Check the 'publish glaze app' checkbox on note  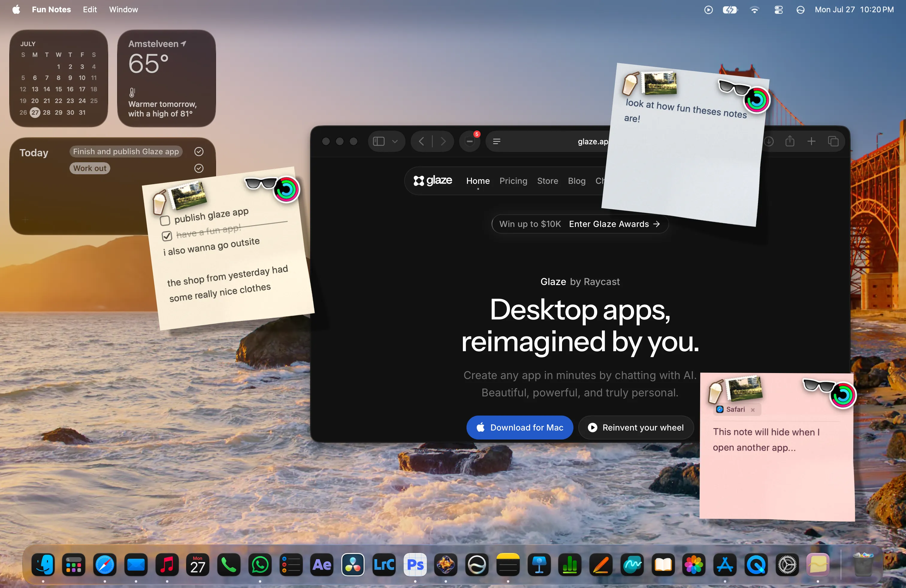(x=165, y=220)
